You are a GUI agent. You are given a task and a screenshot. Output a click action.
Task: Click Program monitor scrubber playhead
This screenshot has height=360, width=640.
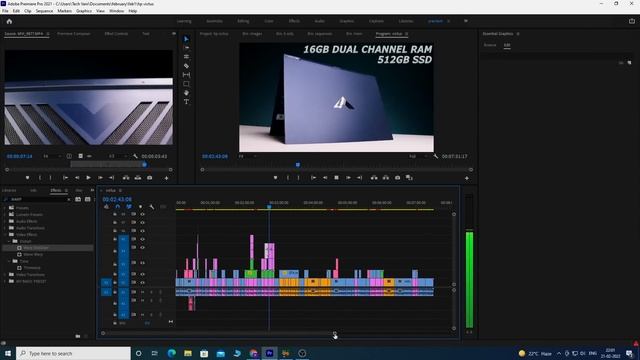298,164
